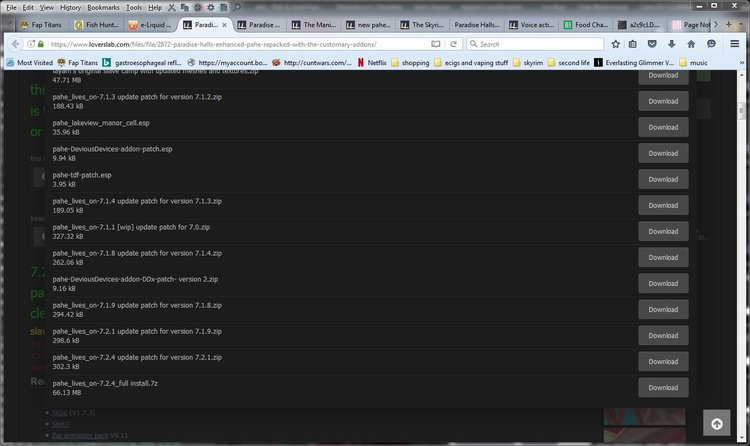Screen dimensions: 750x446
Task: Download pahe_lives_on-7.2.1 update patch
Action: [663, 335]
